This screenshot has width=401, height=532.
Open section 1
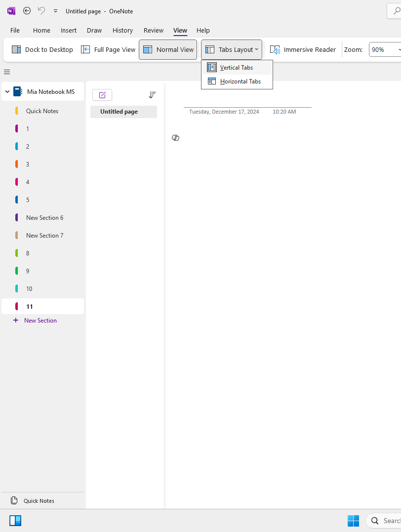[43, 128]
